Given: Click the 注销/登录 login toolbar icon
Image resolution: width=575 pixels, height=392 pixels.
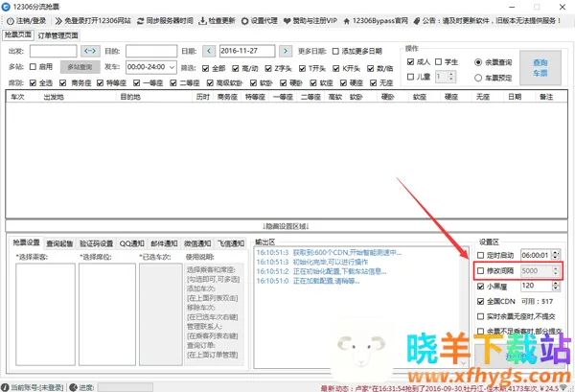Looking at the screenshot, I should [x=9, y=20].
